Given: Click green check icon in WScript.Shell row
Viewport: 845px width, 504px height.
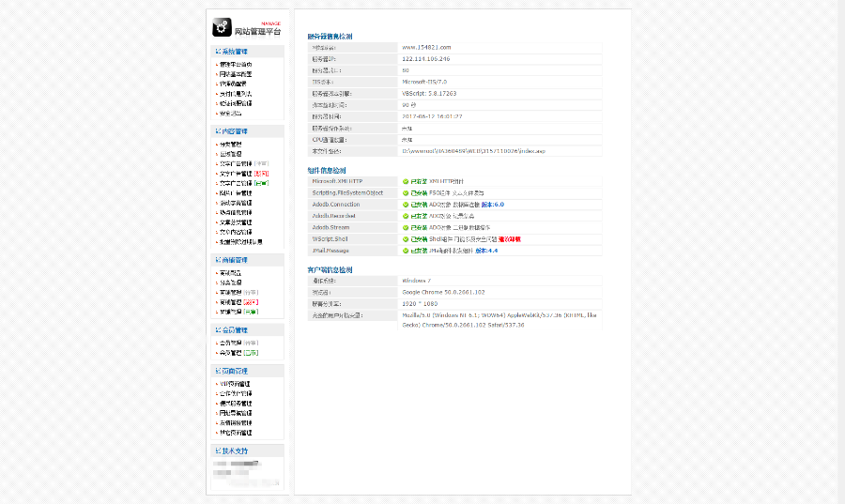Looking at the screenshot, I should pyautogui.click(x=406, y=239).
